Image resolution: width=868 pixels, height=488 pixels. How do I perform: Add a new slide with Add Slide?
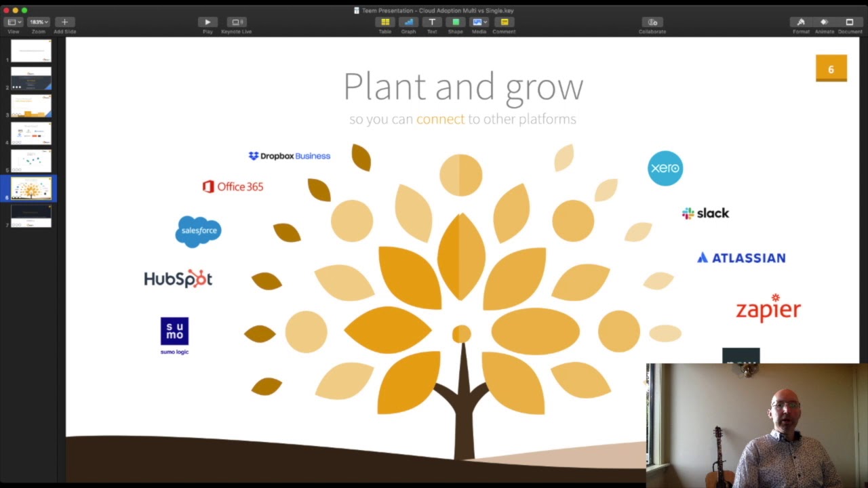pos(65,22)
